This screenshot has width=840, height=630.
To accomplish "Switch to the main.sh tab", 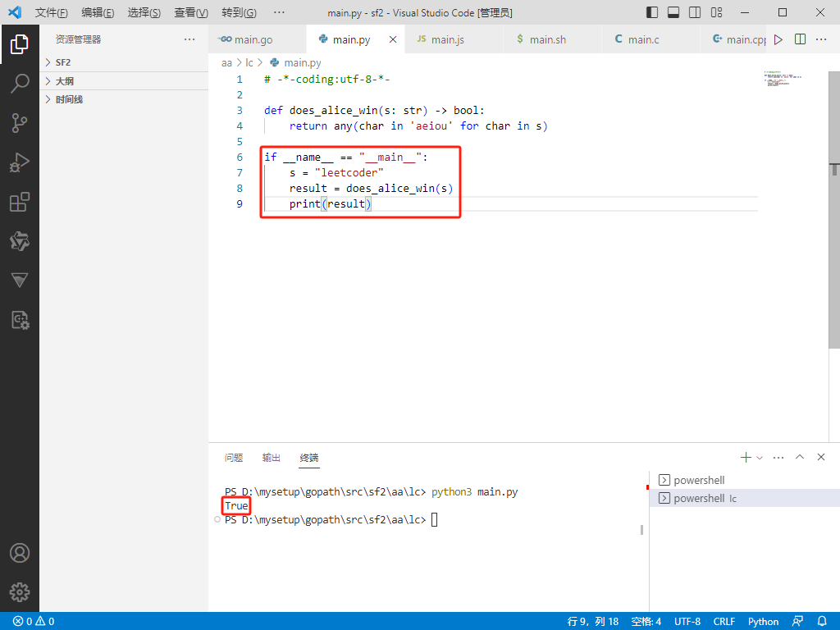I will click(x=552, y=39).
